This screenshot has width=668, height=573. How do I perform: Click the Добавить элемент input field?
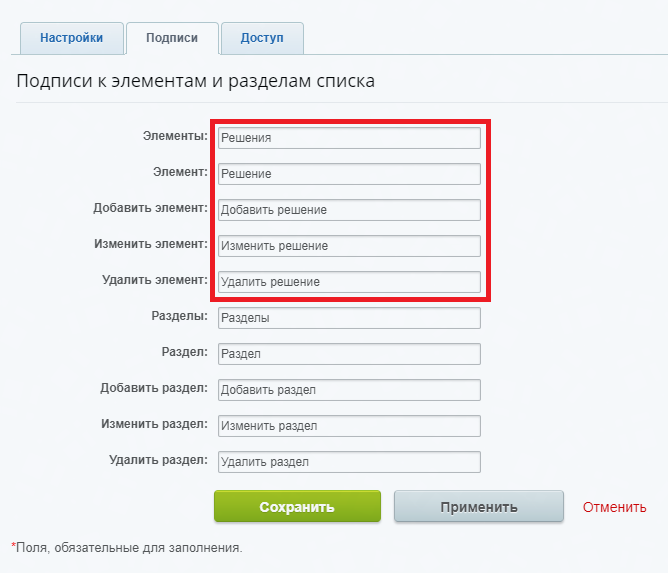coord(349,210)
